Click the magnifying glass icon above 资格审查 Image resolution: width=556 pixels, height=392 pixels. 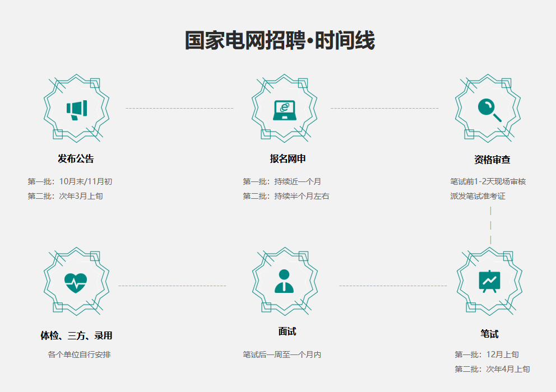click(x=489, y=110)
